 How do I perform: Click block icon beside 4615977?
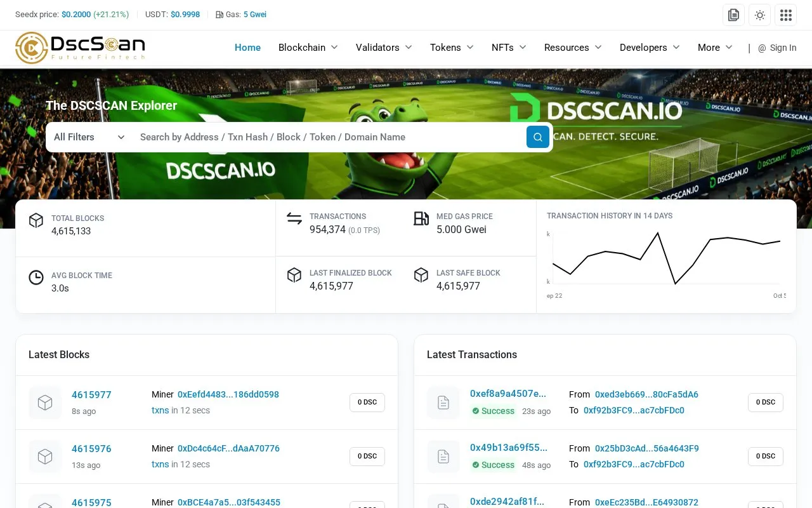pos(45,403)
